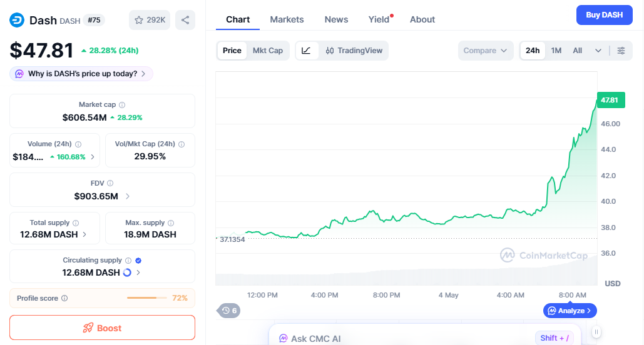Select the line chart icon

click(x=306, y=51)
